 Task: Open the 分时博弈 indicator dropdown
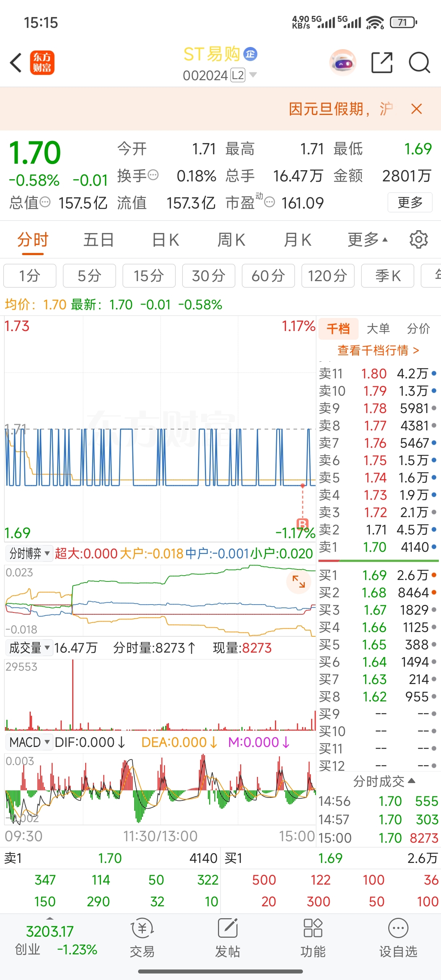29,553
